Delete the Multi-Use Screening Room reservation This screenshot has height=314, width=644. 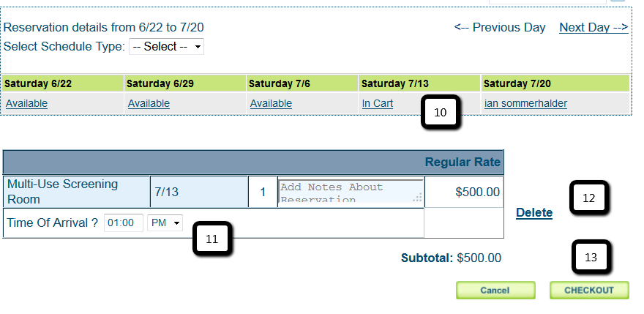(x=534, y=213)
